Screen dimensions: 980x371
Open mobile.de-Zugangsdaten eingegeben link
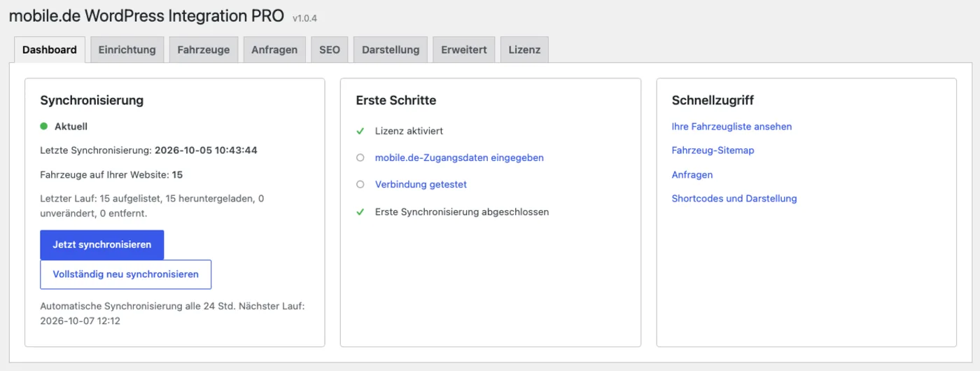tap(459, 157)
